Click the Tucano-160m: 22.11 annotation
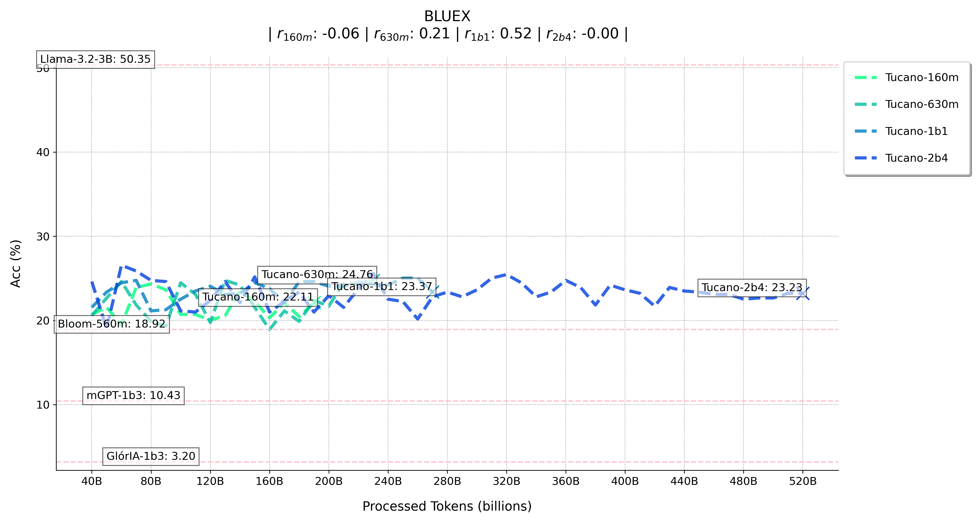The width and height of the screenshot is (980, 523). tap(258, 297)
